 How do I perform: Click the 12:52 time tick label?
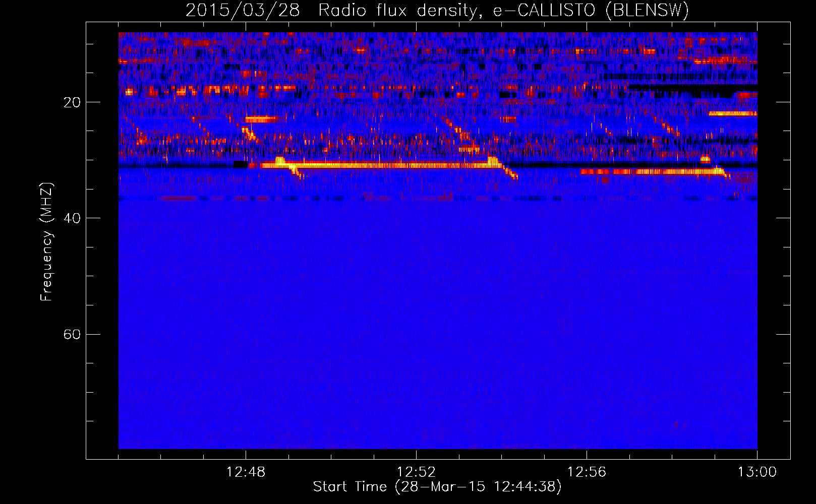pos(417,472)
